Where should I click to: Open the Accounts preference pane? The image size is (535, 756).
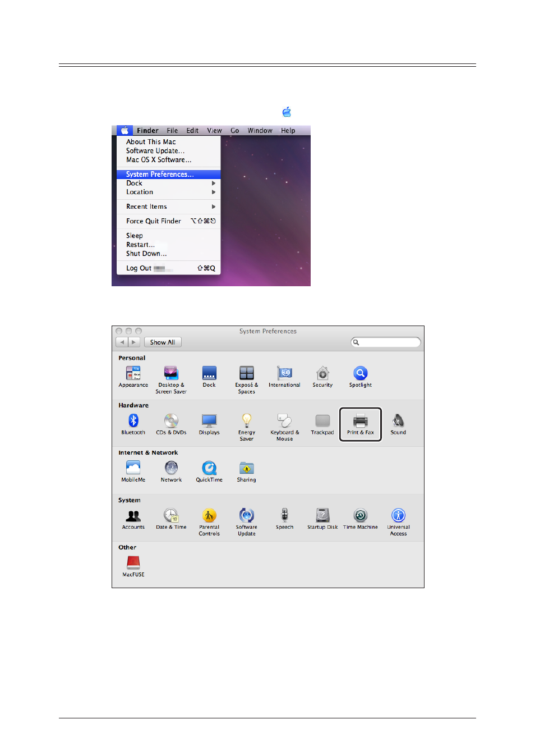pyautogui.click(x=133, y=519)
